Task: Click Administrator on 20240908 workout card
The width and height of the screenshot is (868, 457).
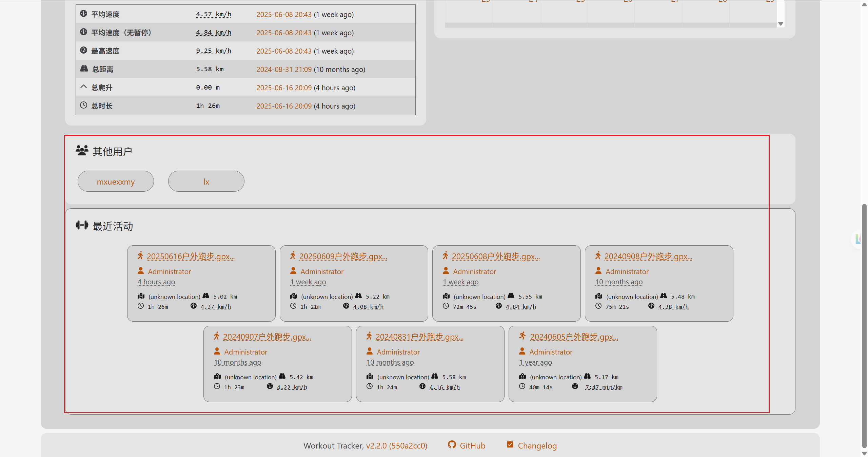Action: 627,271
